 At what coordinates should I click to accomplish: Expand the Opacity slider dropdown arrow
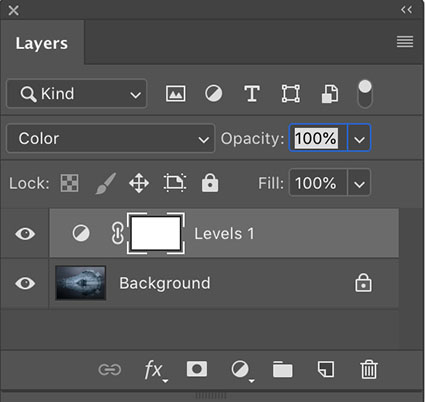click(x=359, y=138)
